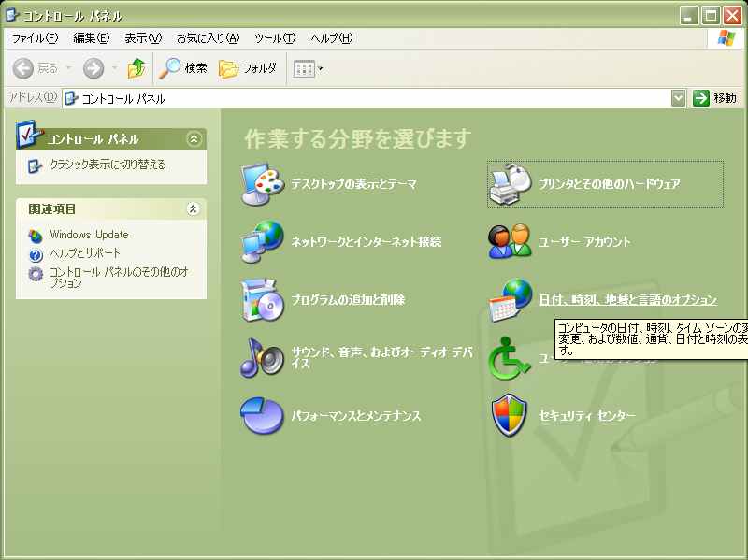Click the address bar text field
748x560 pixels.
pyautogui.click(x=367, y=98)
